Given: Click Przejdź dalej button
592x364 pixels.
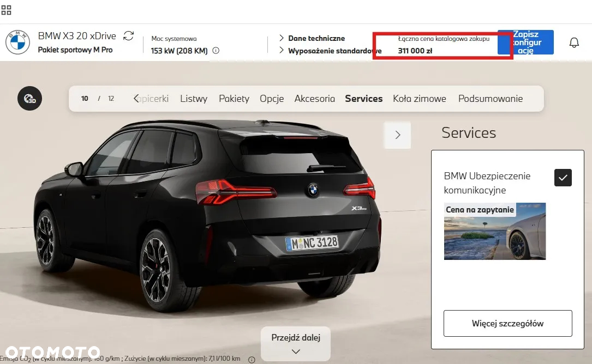Looking at the screenshot, I should click(296, 344).
